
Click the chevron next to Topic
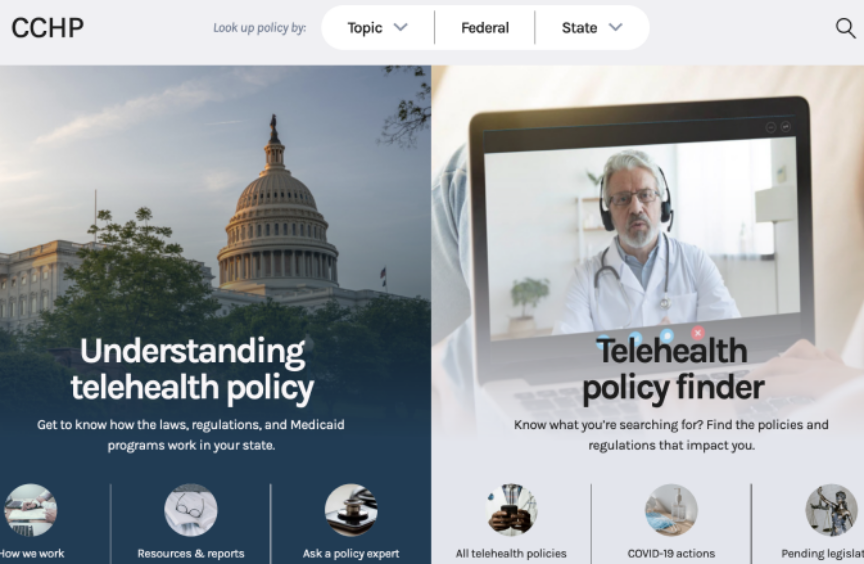401,27
